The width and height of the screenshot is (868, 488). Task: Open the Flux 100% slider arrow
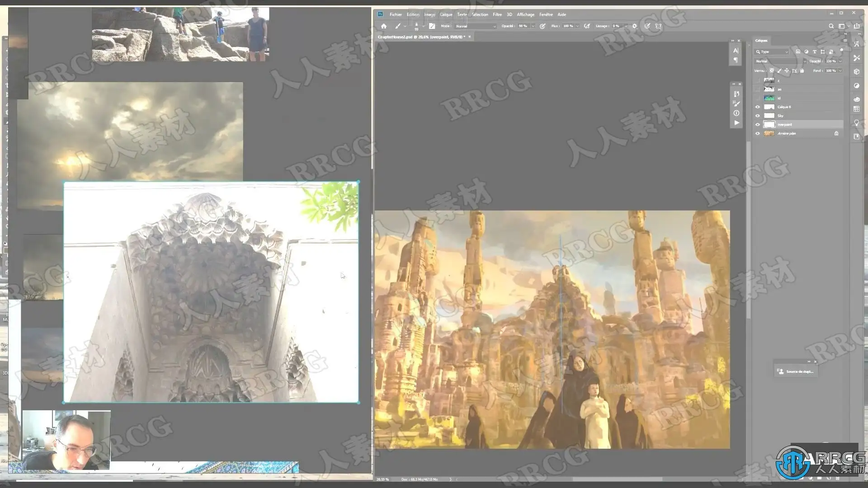(577, 26)
